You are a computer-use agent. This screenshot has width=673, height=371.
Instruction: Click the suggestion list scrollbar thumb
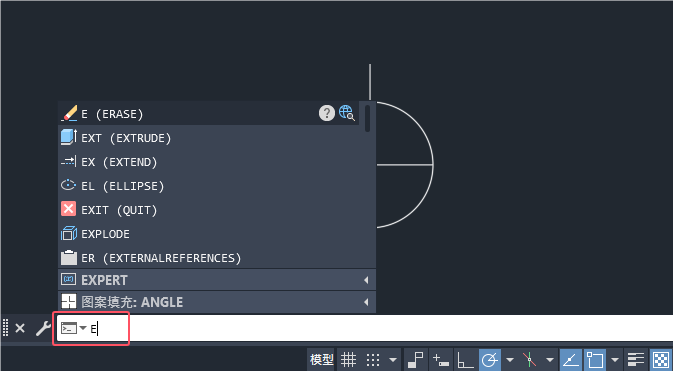(367, 119)
